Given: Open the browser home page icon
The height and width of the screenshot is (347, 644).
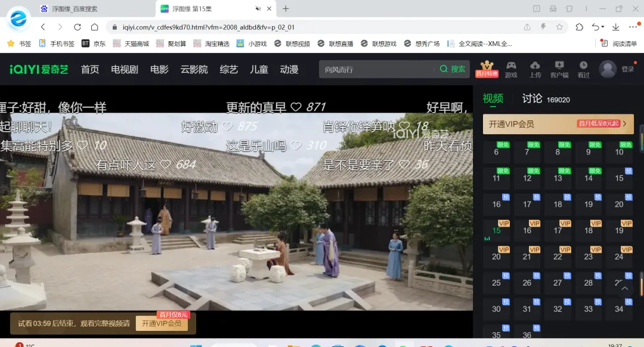Looking at the screenshot, I should point(94,27).
